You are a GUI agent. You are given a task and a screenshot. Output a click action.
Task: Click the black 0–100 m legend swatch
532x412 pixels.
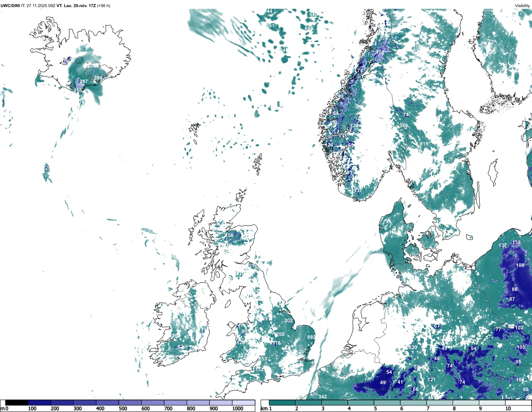[17, 402]
